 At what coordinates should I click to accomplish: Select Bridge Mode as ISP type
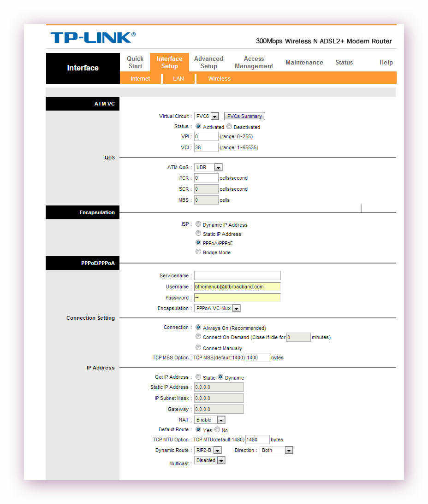(198, 252)
